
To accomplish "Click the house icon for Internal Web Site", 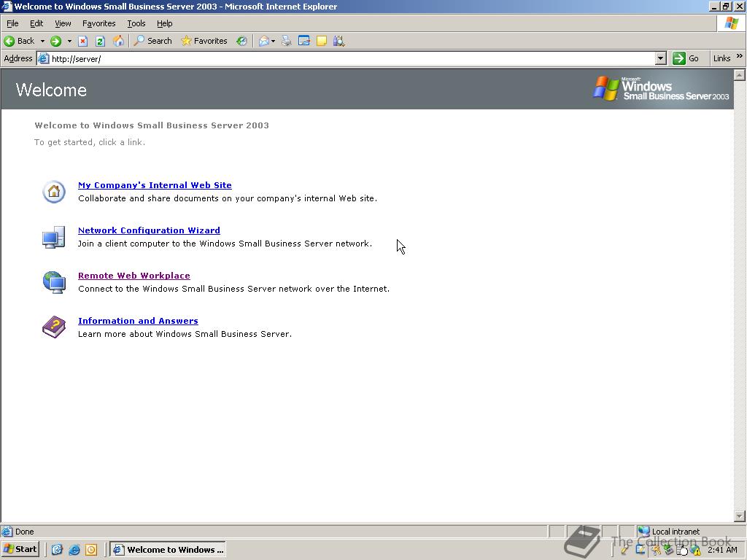I will pos(54,192).
